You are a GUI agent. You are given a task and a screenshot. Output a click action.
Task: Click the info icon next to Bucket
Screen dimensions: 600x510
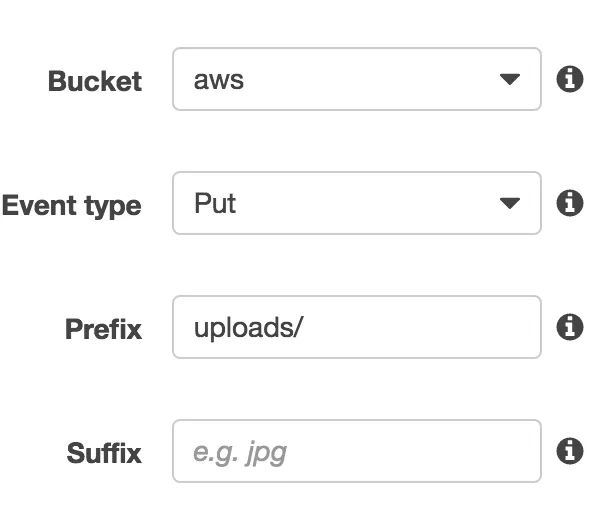pos(569,80)
